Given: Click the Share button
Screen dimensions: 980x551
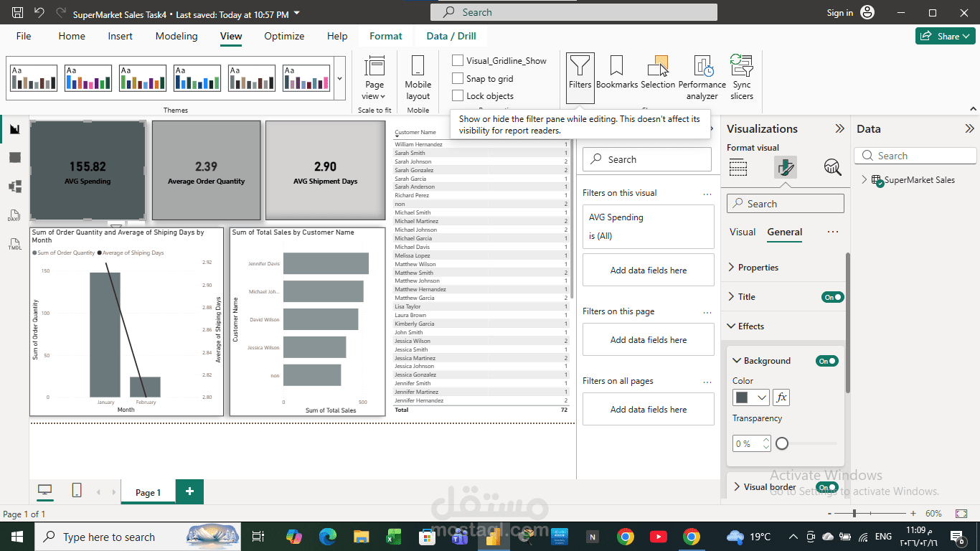Looking at the screenshot, I should click(x=945, y=35).
